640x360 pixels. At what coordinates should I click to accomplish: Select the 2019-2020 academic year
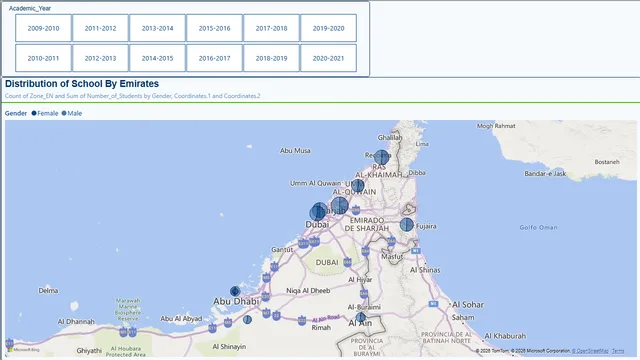pos(329,28)
